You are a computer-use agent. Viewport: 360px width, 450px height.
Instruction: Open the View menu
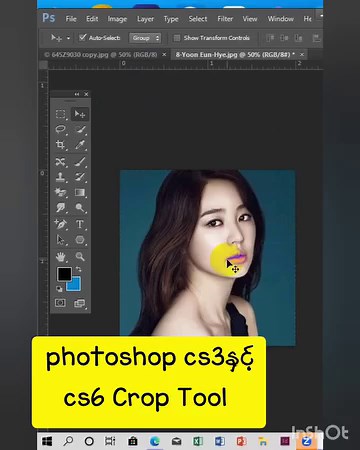coord(250,19)
